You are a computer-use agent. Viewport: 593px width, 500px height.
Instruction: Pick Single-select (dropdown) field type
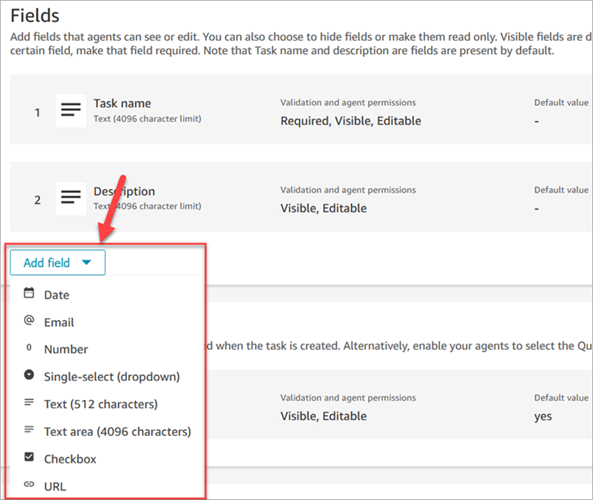(112, 377)
